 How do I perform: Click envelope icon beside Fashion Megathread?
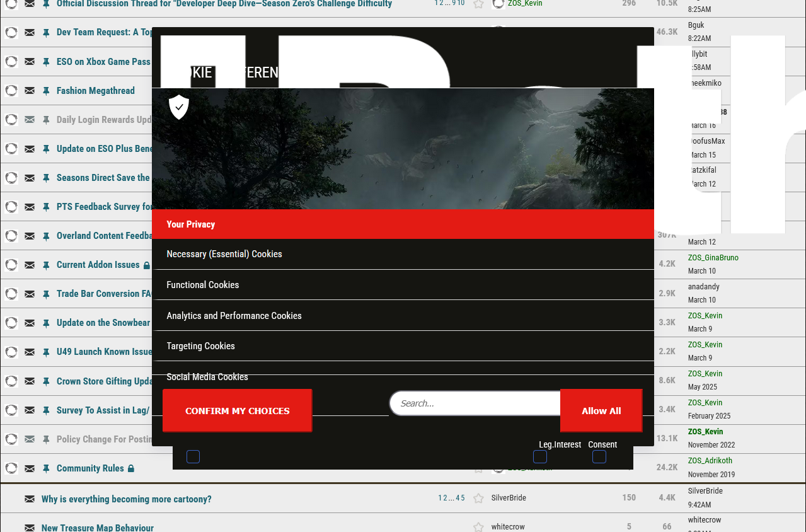pos(30,91)
